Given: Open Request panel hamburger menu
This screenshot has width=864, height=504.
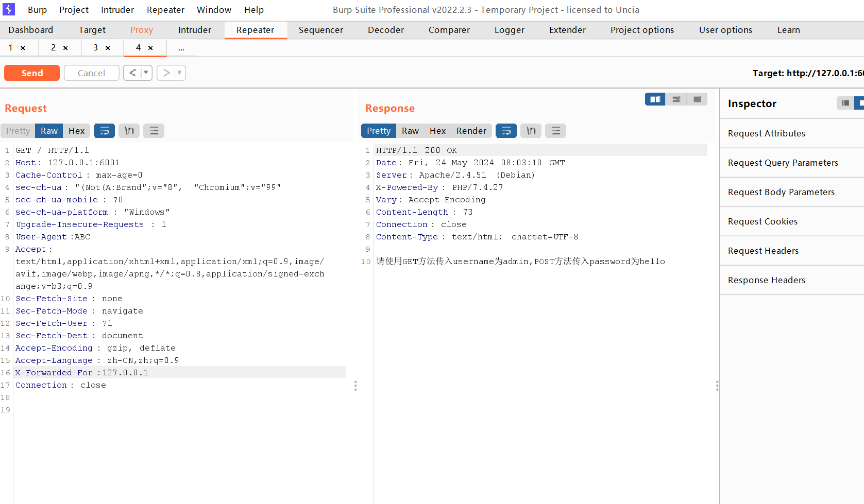Looking at the screenshot, I should coord(154,131).
